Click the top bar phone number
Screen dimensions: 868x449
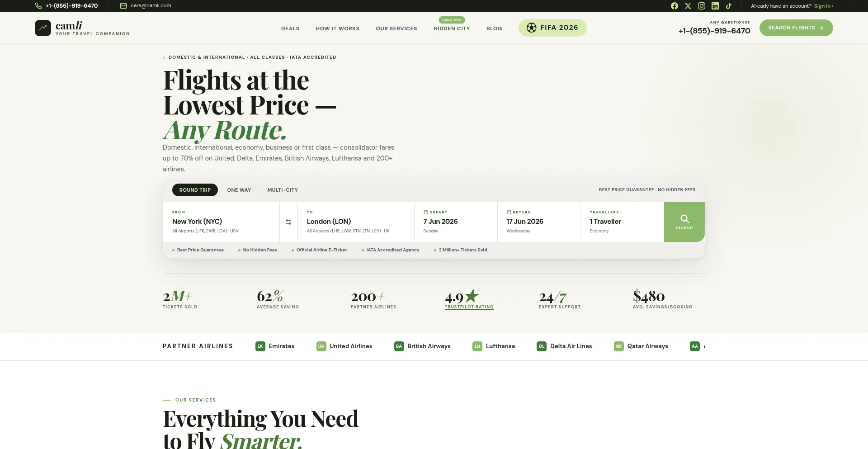71,6
